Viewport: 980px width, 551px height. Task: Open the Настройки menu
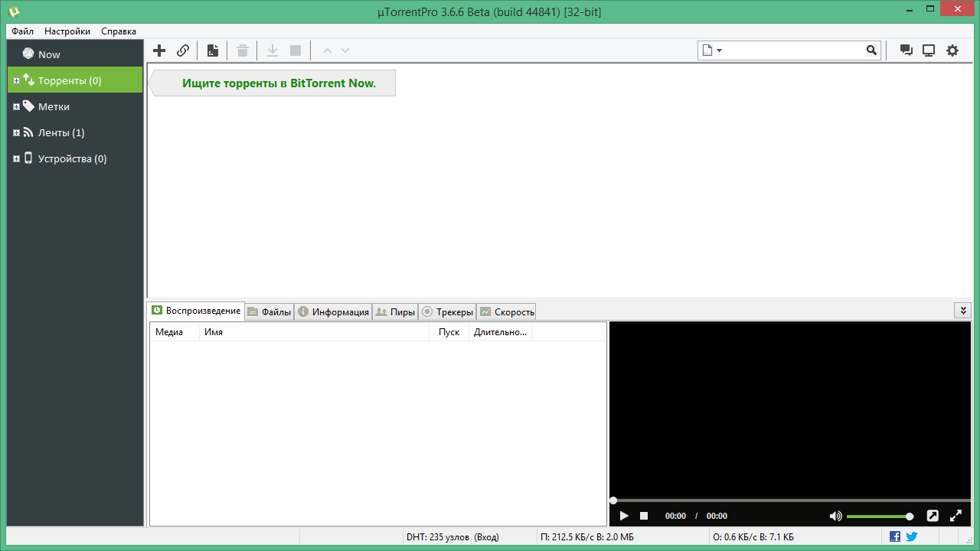(x=67, y=31)
